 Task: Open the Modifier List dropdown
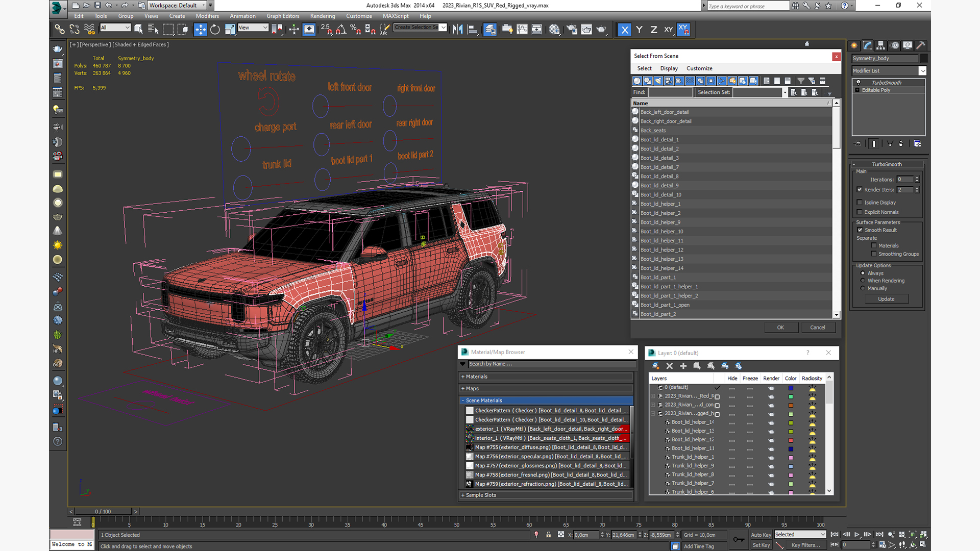click(889, 71)
